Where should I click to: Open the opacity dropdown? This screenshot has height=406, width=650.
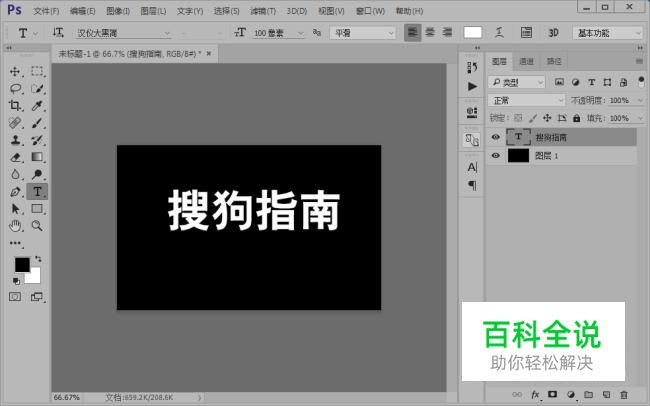click(640, 100)
